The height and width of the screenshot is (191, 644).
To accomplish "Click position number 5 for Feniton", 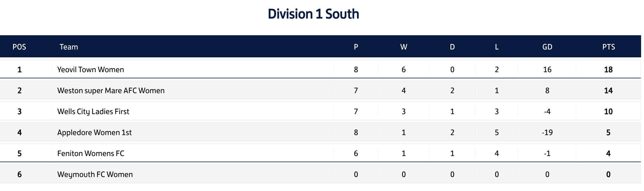I will click(20, 153).
